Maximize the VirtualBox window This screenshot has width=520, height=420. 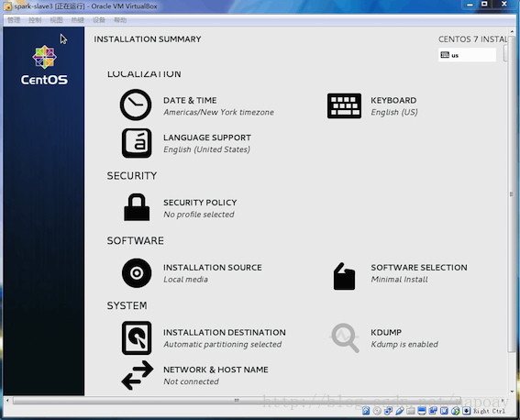pos(484,4)
